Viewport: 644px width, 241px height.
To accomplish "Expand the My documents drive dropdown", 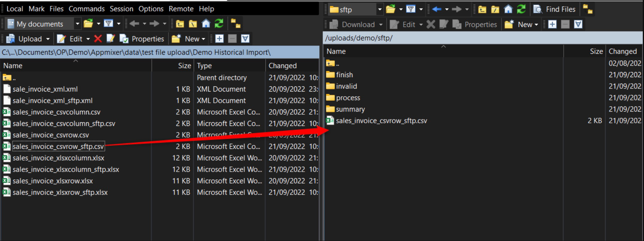I will click(77, 24).
